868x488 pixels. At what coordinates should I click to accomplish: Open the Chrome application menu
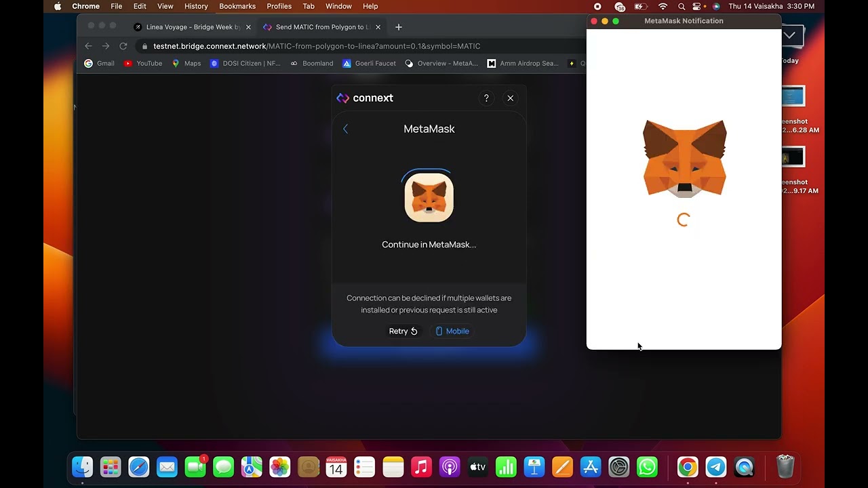click(86, 6)
